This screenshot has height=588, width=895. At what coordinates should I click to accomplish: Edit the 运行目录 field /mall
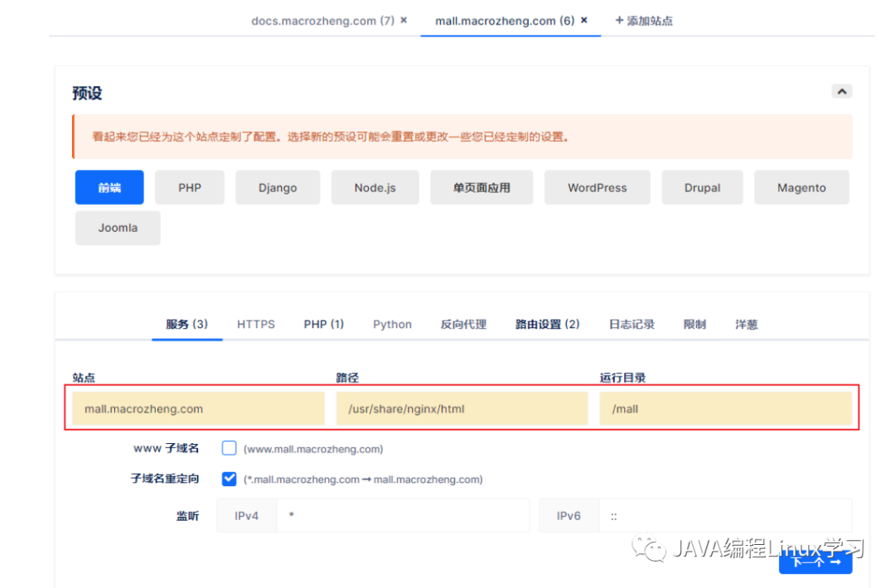point(725,408)
